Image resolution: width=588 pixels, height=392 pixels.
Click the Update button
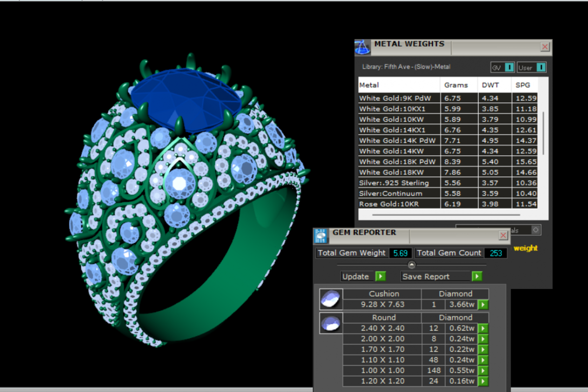click(x=356, y=276)
